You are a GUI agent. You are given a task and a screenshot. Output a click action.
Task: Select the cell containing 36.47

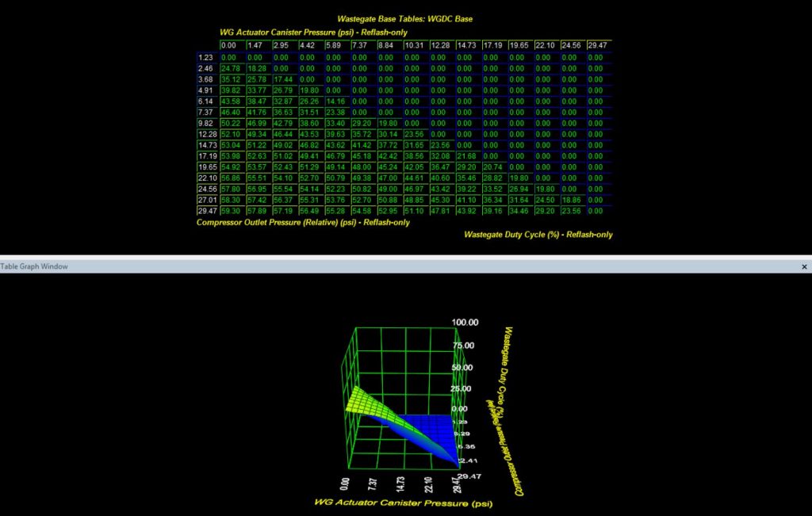[440, 167]
